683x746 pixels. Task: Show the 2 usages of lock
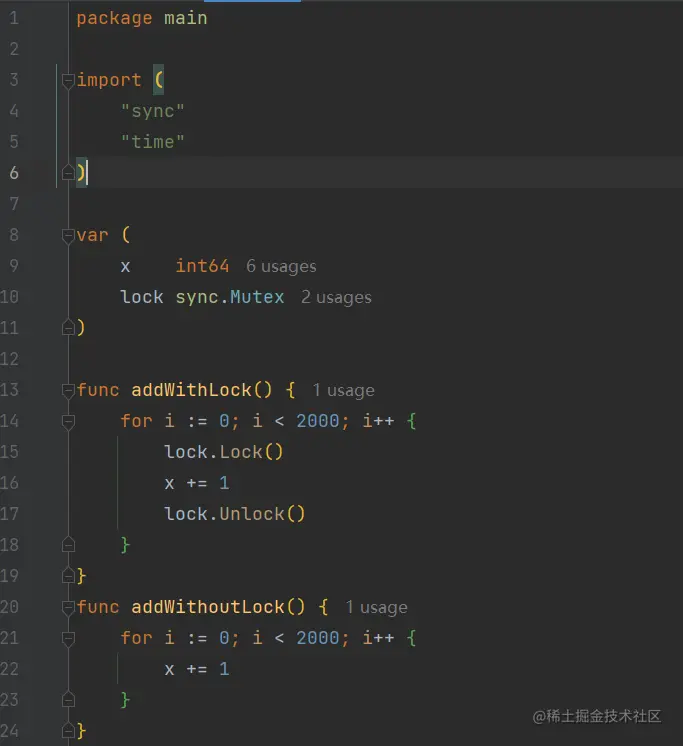(336, 297)
